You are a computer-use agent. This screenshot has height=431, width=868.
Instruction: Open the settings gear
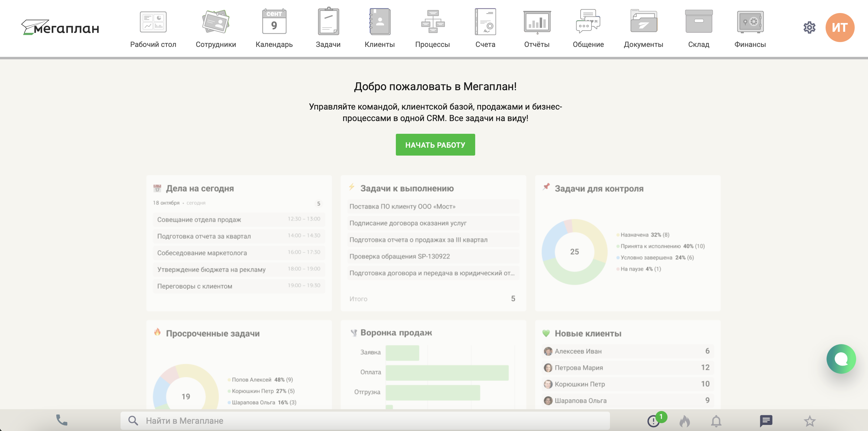809,27
